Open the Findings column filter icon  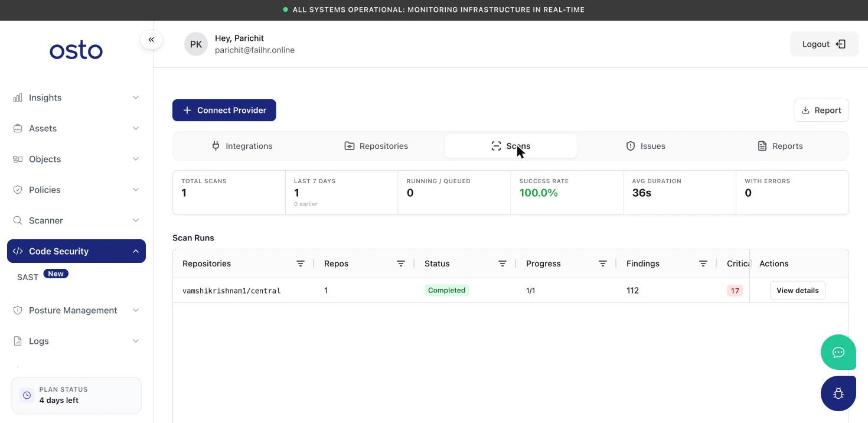point(703,263)
